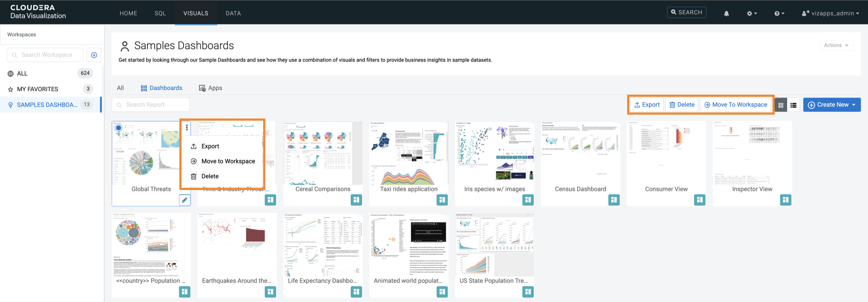
Task: Switch to the Apps tab
Action: click(x=210, y=88)
